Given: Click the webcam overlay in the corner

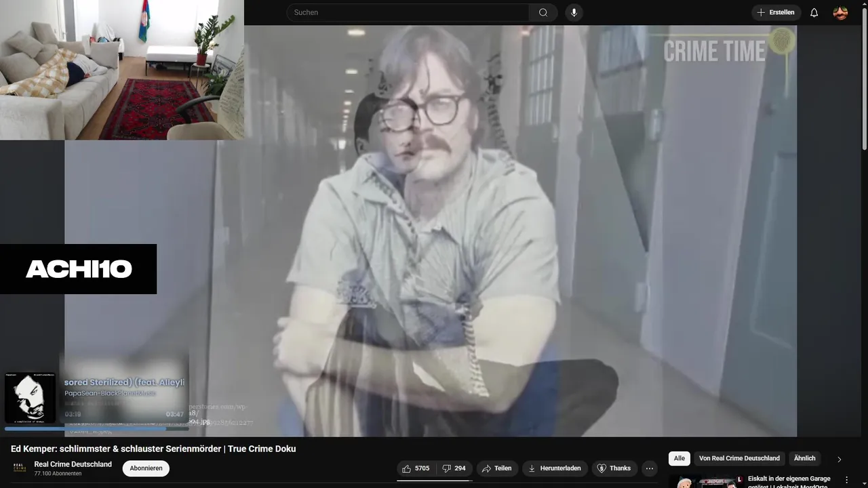Looking at the screenshot, I should (122, 70).
